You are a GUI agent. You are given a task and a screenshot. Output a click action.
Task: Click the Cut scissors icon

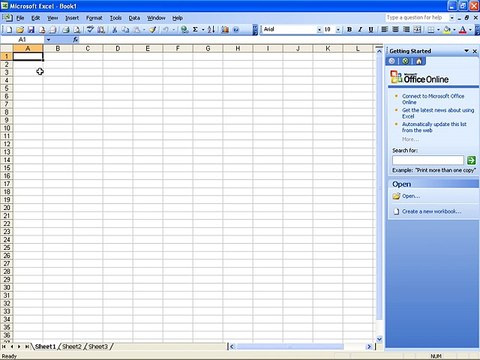(114, 30)
